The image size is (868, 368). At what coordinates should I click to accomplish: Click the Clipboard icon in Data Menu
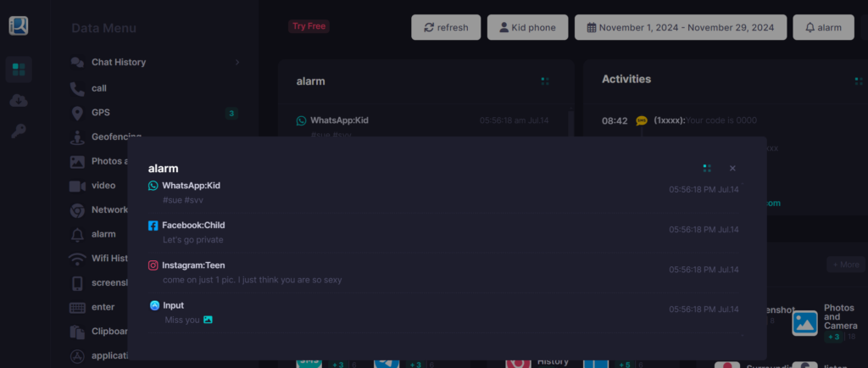77,332
